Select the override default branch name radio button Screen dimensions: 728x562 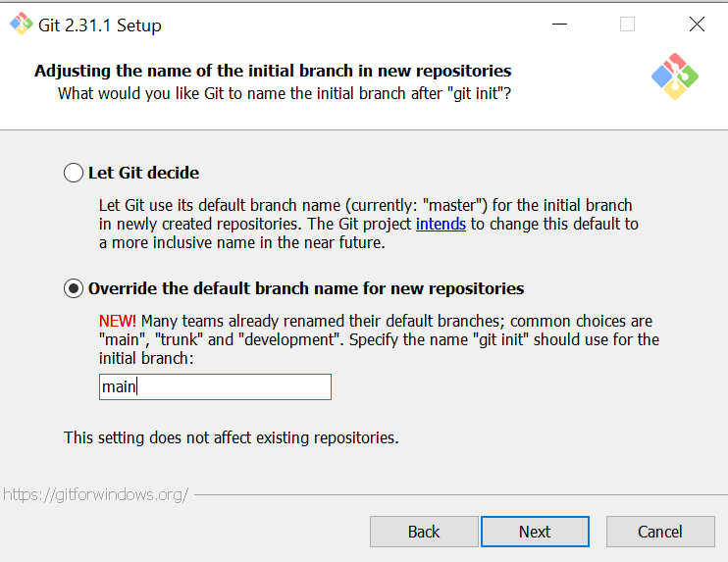(74, 289)
